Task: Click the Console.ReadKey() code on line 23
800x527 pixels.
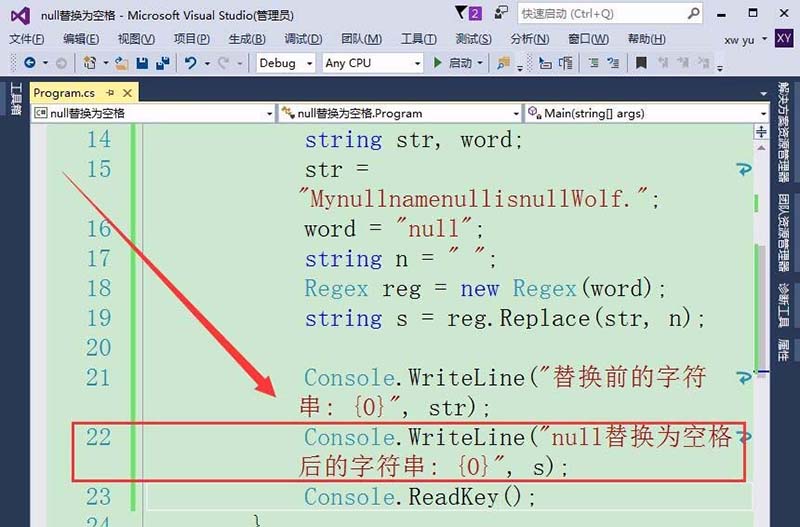Action: pos(419,496)
